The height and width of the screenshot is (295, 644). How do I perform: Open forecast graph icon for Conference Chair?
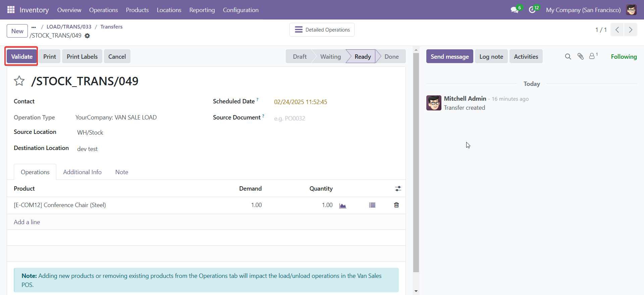[342, 205]
